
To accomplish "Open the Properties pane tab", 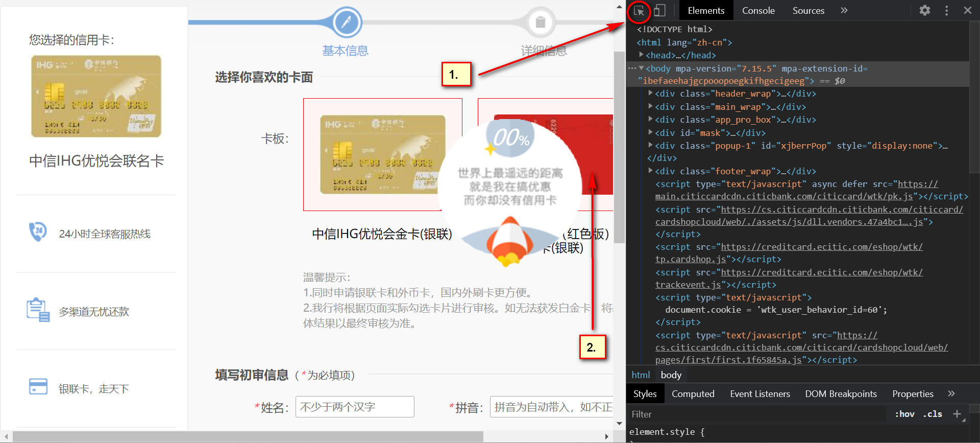I will tap(913, 394).
